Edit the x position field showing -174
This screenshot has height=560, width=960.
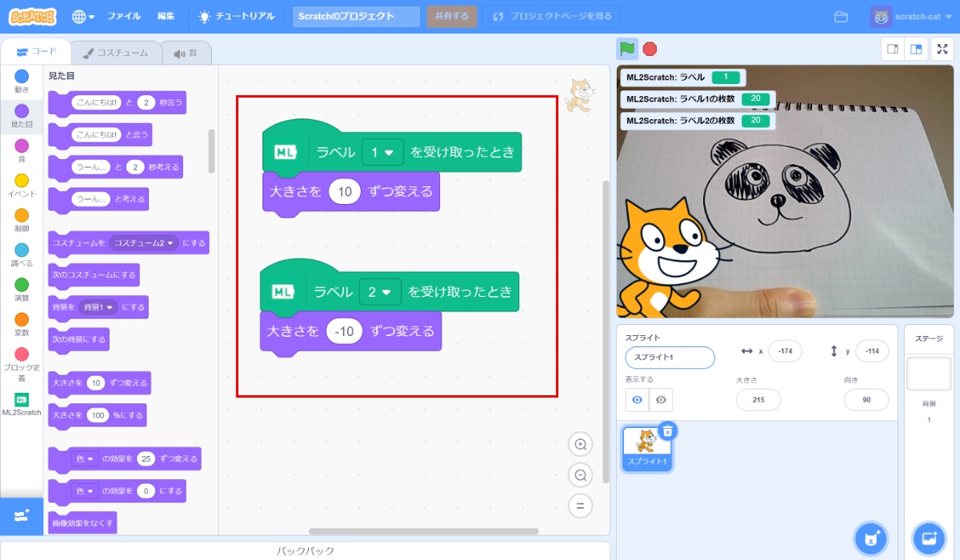[x=784, y=351]
